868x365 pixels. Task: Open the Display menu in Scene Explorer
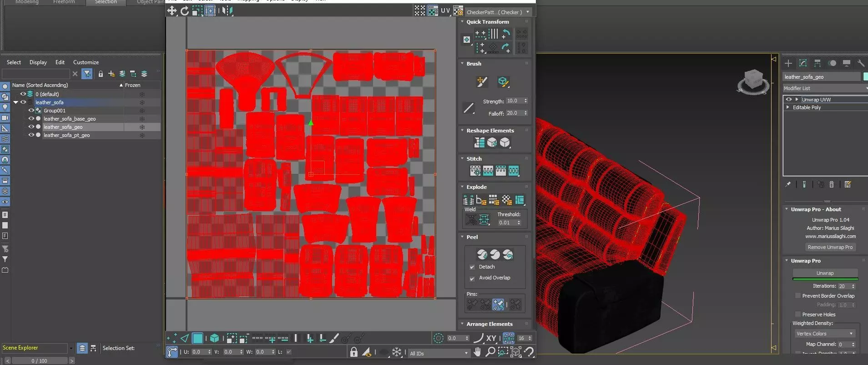38,62
